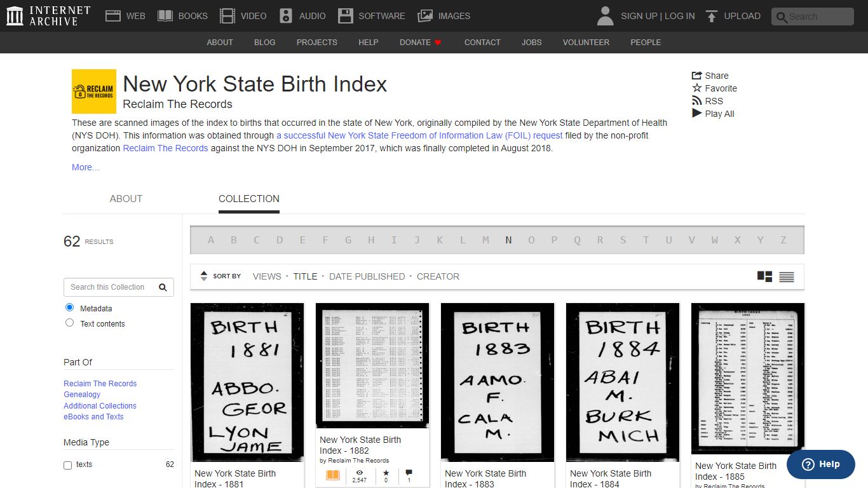
Task: Open the JOBS menu item
Action: click(x=532, y=43)
